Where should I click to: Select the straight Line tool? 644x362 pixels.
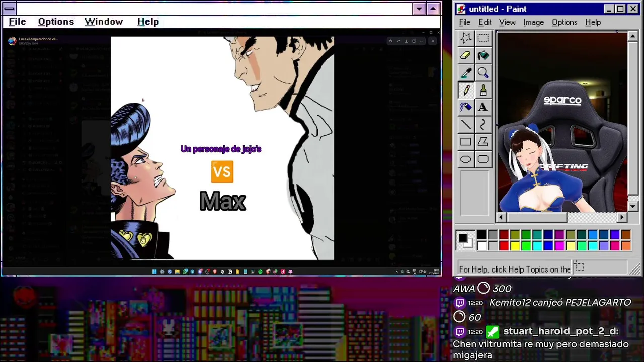[x=466, y=124]
